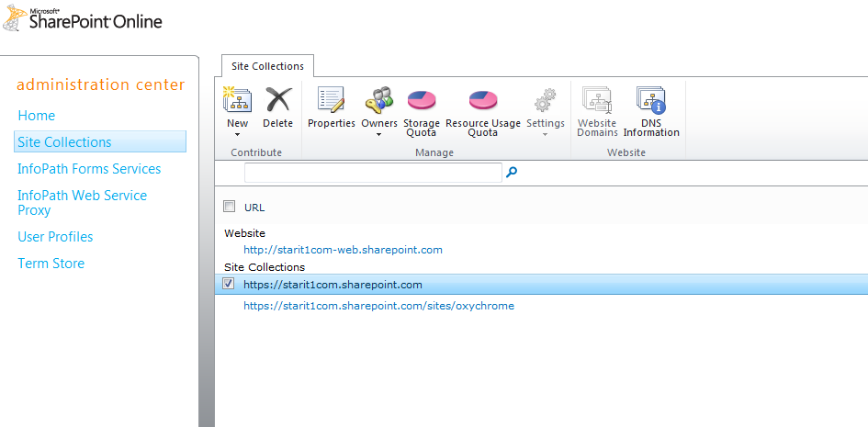Open the starit1com-web.sharepoint.com website link
This screenshot has width=868, height=427.
pos(343,250)
